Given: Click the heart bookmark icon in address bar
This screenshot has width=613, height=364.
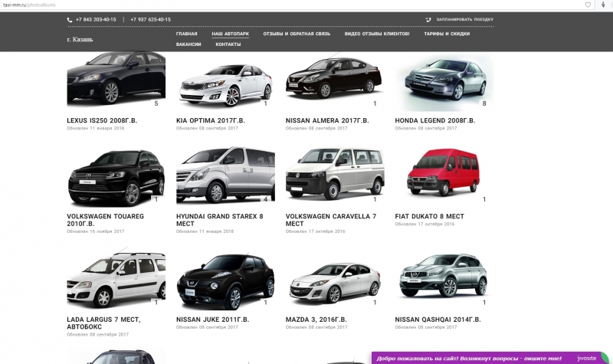Looking at the screenshot, I should pos(588,5).
